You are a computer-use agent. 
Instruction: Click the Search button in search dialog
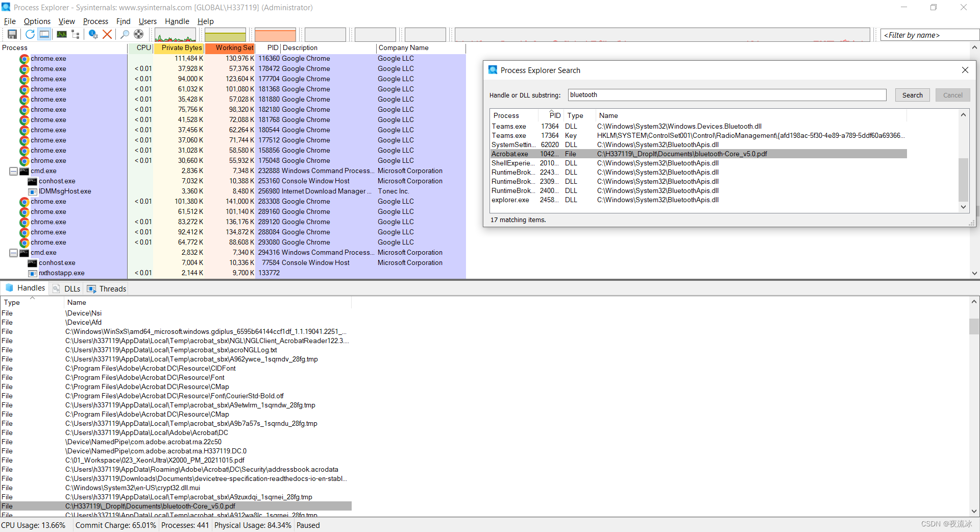click(x=912, y=95)
